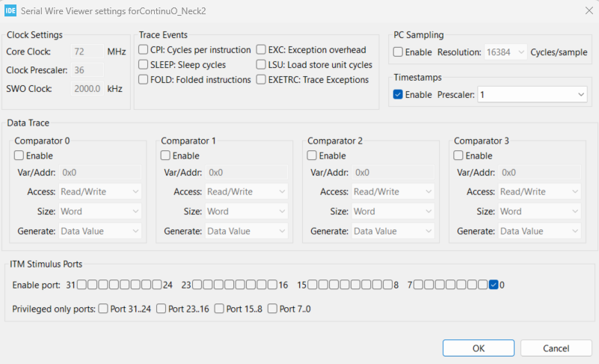Expand Comparator 1 Access dropdown
This screenshot has height=364, width=599.
click(246, 192)
